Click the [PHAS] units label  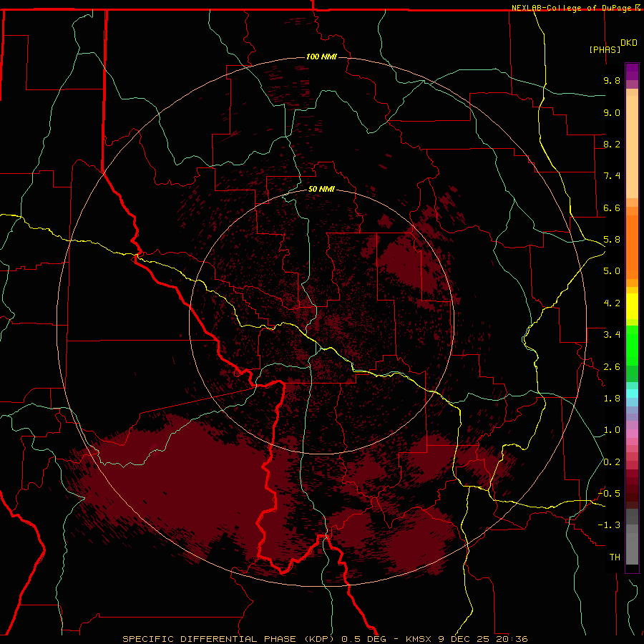point(605,49)
